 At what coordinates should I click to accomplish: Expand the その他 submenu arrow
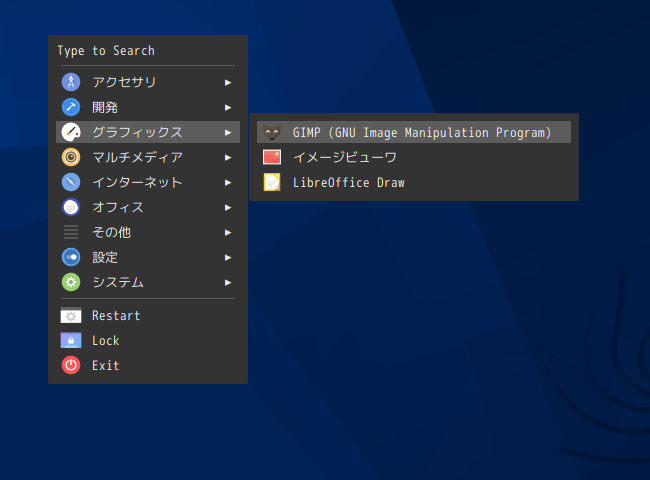228,233
